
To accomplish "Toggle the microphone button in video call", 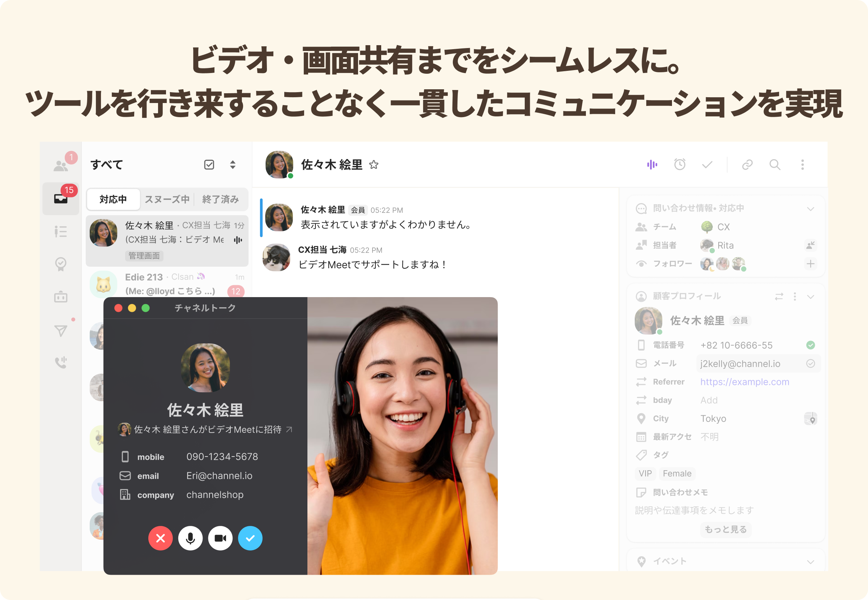I will pos(190,538).
